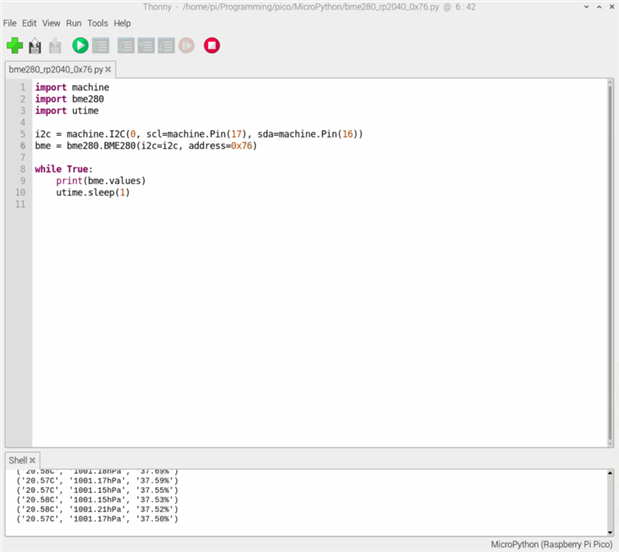This screenshot has width=619, height=552.
Task: Click the green New file icon
Action: 14,45
